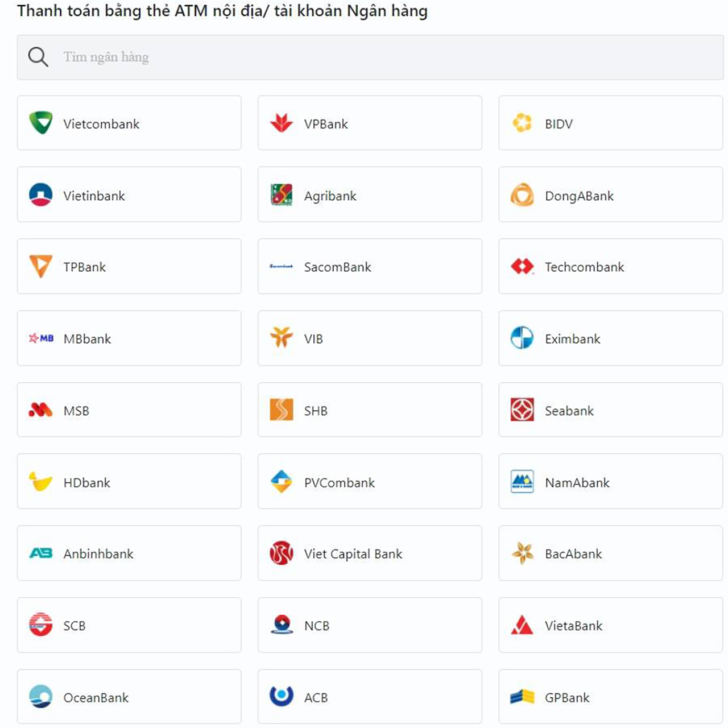
Task: Click the VPBank red flower logo
Action: pyautogui.click(x=282, y=123)
